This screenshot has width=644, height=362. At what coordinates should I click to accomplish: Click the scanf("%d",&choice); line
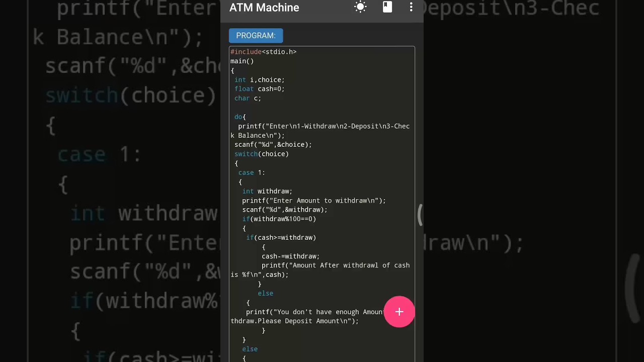pyautogui.click(x=273, y=145)
